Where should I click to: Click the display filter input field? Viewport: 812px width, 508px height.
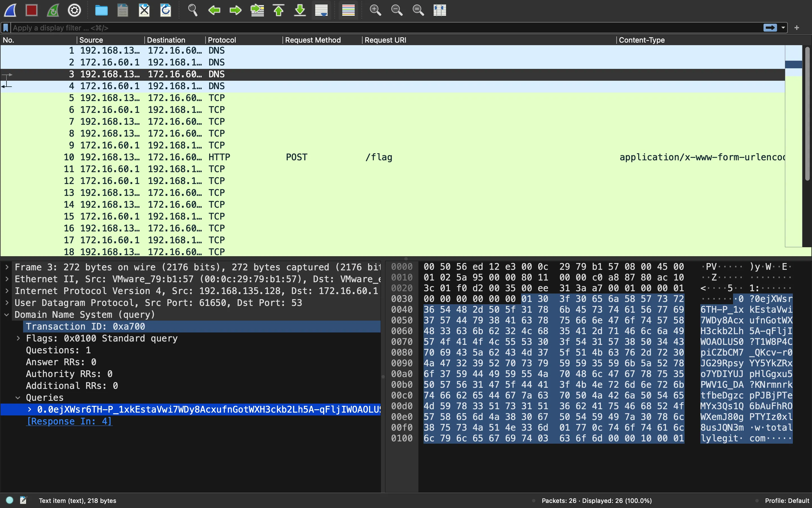[386, 28]
